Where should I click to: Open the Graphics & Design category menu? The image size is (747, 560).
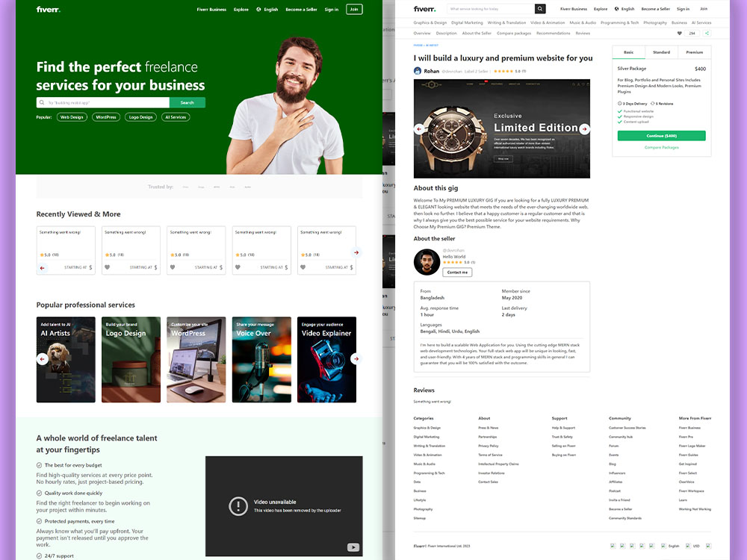[430, 22]
